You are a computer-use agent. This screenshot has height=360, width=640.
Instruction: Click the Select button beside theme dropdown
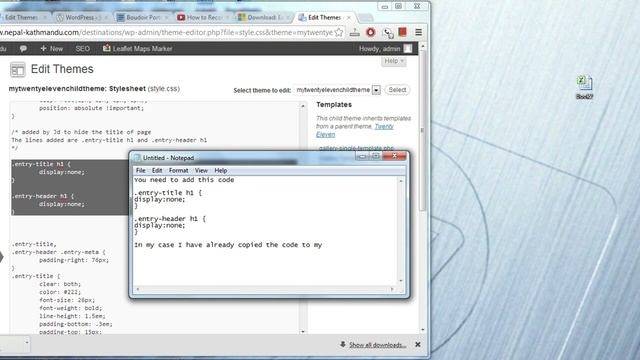tap(397, 90)
